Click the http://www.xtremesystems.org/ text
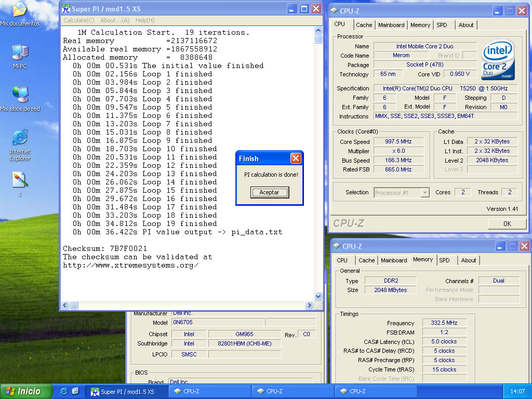Screen dimensions: 532x399 pyautogui.click(x=130, y=265)
